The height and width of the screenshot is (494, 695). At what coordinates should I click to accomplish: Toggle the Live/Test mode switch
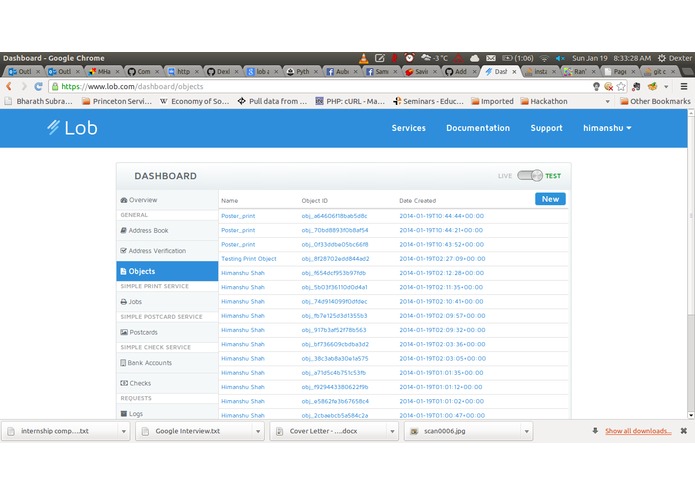point(530,175)
